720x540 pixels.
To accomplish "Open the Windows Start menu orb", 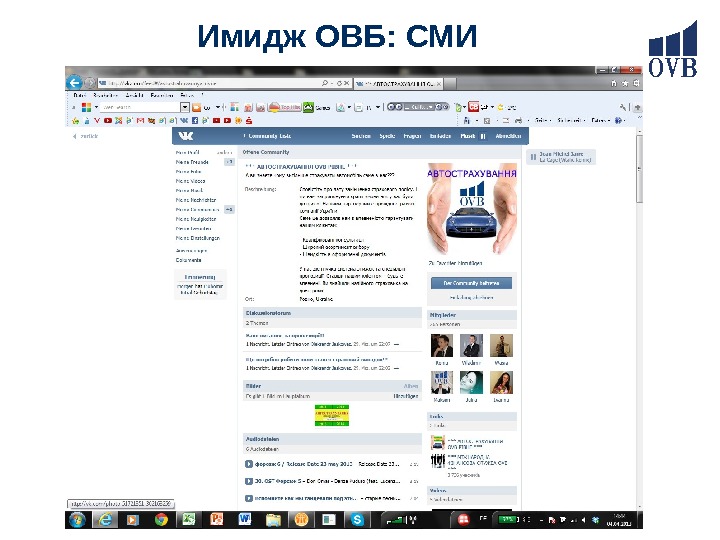I will tap(77, 520).
